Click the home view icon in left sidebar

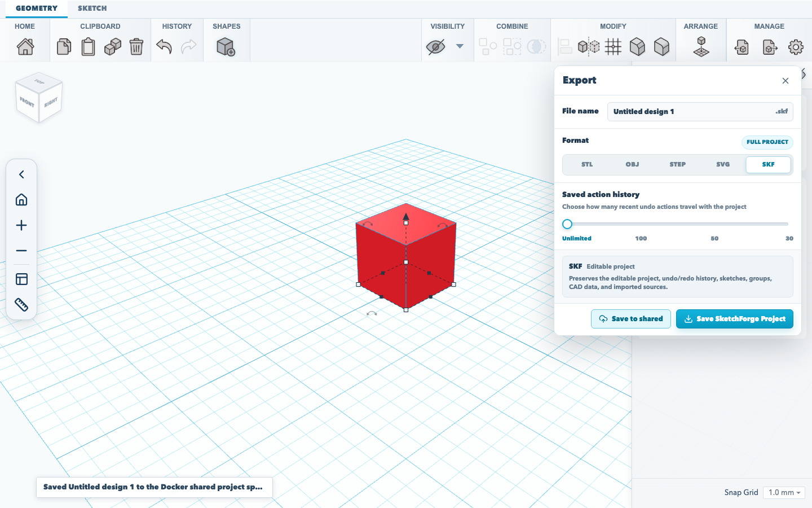(21, 200)
